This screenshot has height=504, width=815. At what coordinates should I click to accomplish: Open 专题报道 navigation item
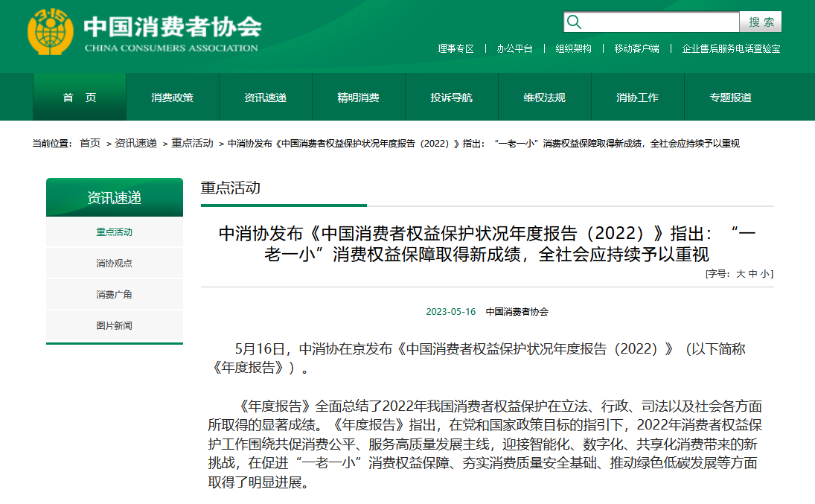[x=730, y=98]
